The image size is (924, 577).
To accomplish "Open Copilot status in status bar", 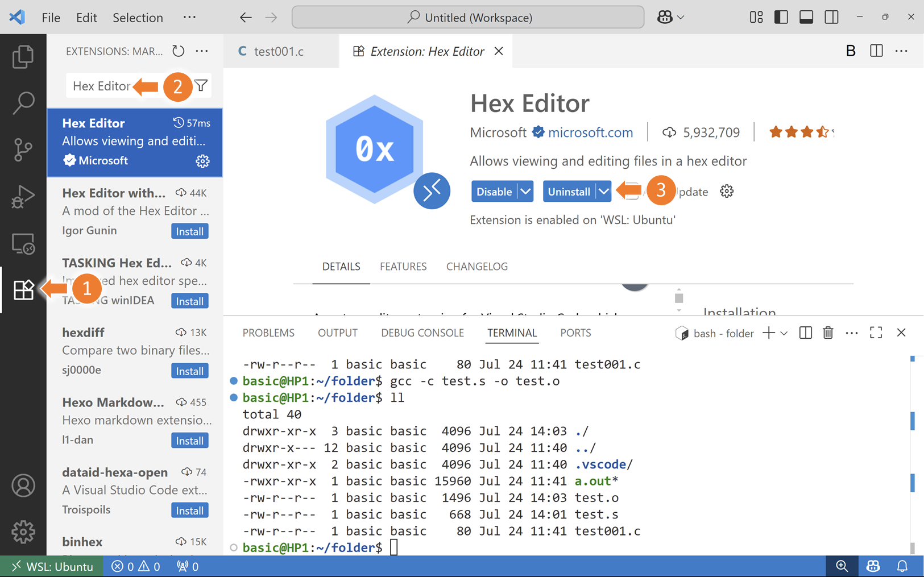I will point(873,566).
